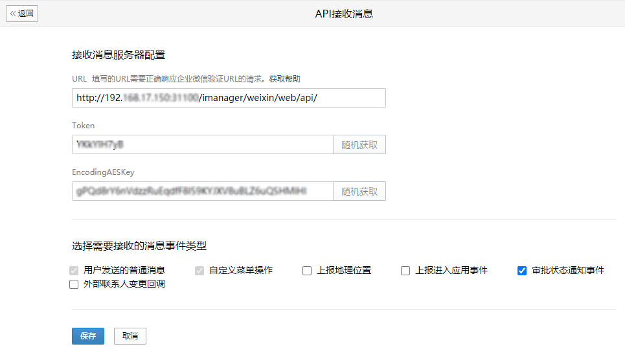This screenshot has height=364, width=625.
Task: Enable the 上报进入应用事件 checkbox
Action: pos(405,271)
